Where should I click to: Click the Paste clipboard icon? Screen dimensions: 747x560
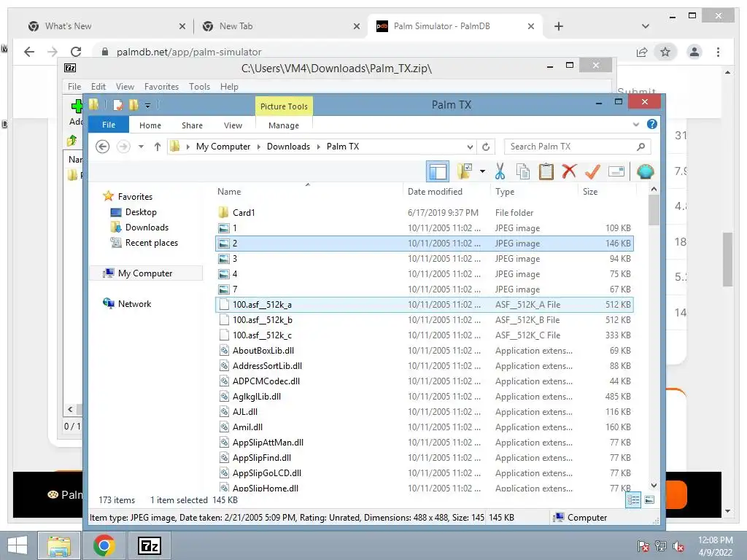pyautogui.click(x=546, y=171)
